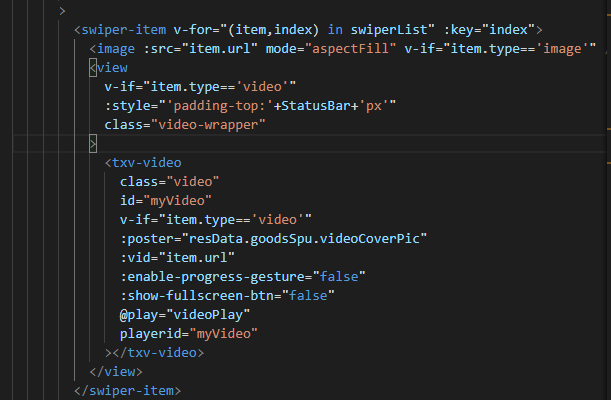Click the highlighted closing bracket of view tag
Viewport: 611px width, 400px height.
[93, 144]
